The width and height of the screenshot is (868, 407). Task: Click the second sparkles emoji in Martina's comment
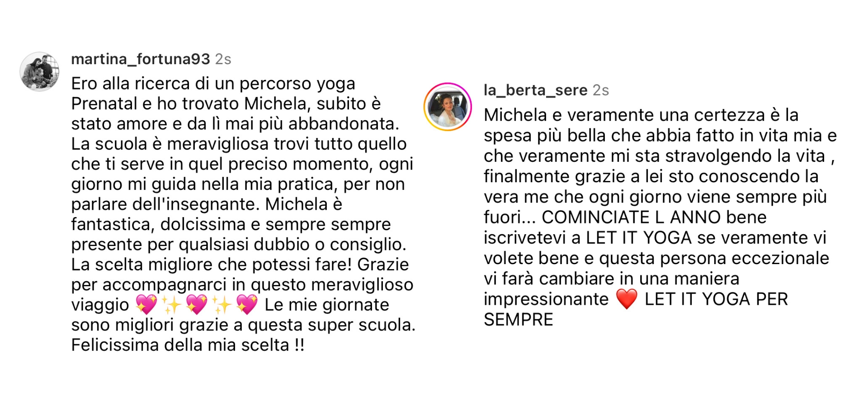pos(222,304)
